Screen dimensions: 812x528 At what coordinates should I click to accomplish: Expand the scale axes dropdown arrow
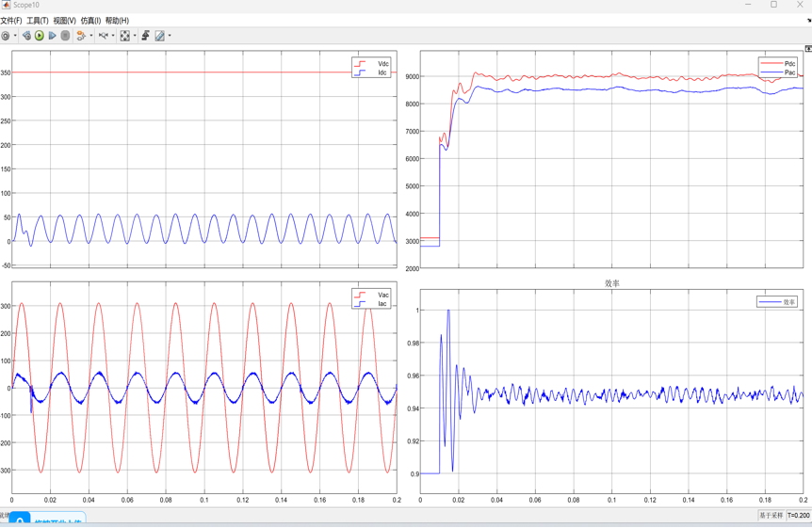(x=135, y=36)
